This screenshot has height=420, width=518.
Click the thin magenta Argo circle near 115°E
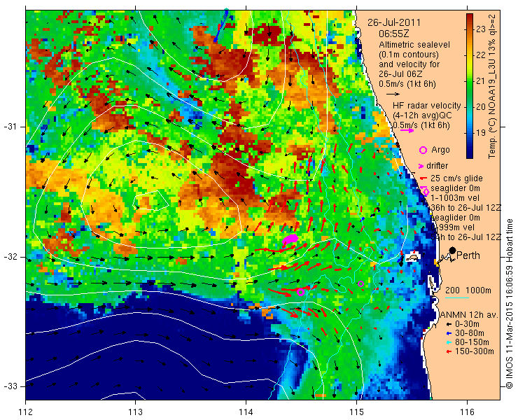point(360,283)
